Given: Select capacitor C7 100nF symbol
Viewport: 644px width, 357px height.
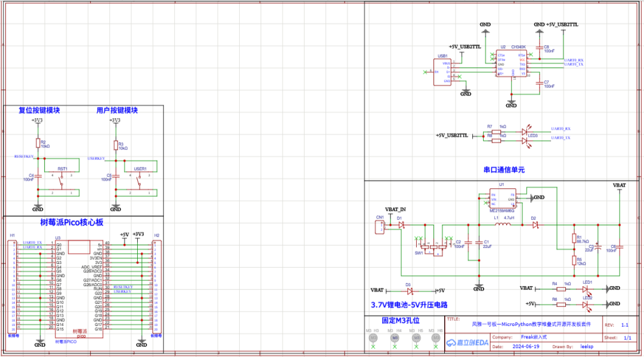Looking at the screenshot, I should click(x=539, y=83).
